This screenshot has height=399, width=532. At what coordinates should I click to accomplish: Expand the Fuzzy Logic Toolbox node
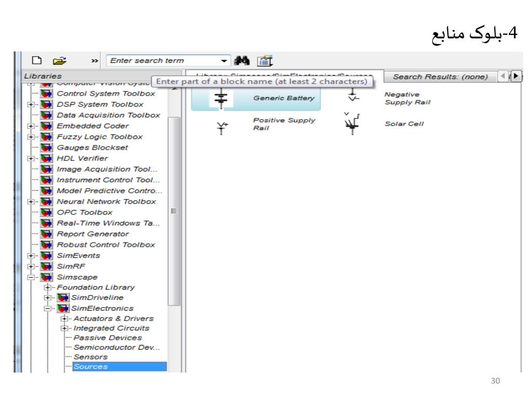coord(31,137)
